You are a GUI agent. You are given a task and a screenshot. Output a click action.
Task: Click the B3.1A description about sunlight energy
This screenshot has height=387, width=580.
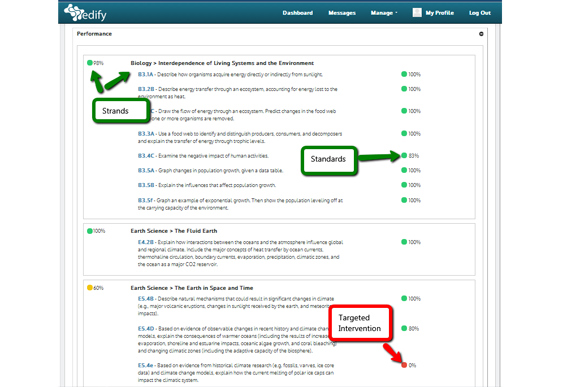[240, 74]
